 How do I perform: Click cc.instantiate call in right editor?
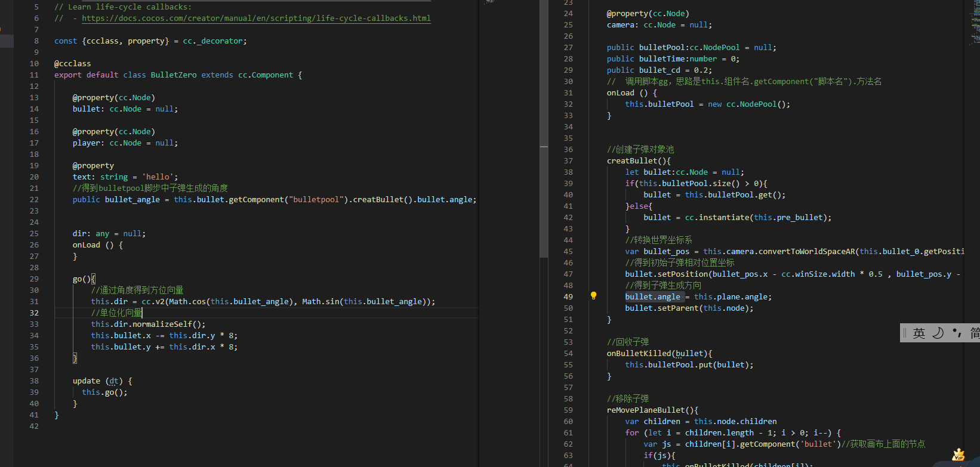pyautogui.click(x=717, y=218)
